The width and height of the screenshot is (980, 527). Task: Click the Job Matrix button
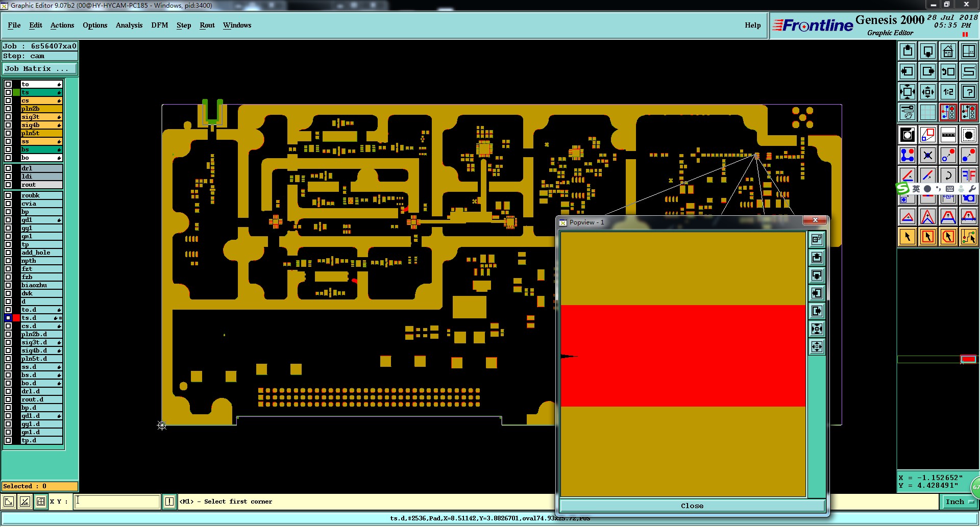click(40, 69)
